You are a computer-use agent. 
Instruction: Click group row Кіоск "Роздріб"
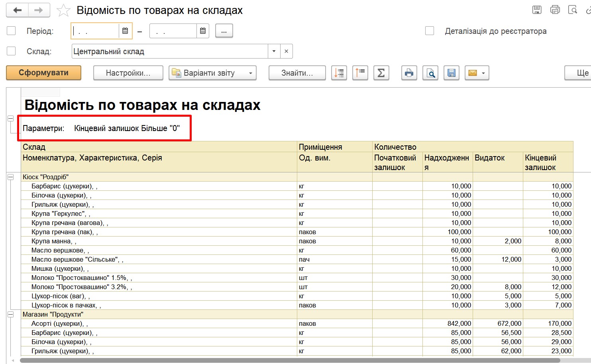(297, 177)
